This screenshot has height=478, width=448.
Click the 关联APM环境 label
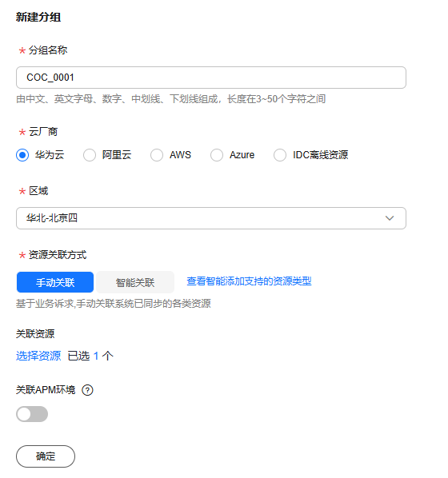pos(46,390)
